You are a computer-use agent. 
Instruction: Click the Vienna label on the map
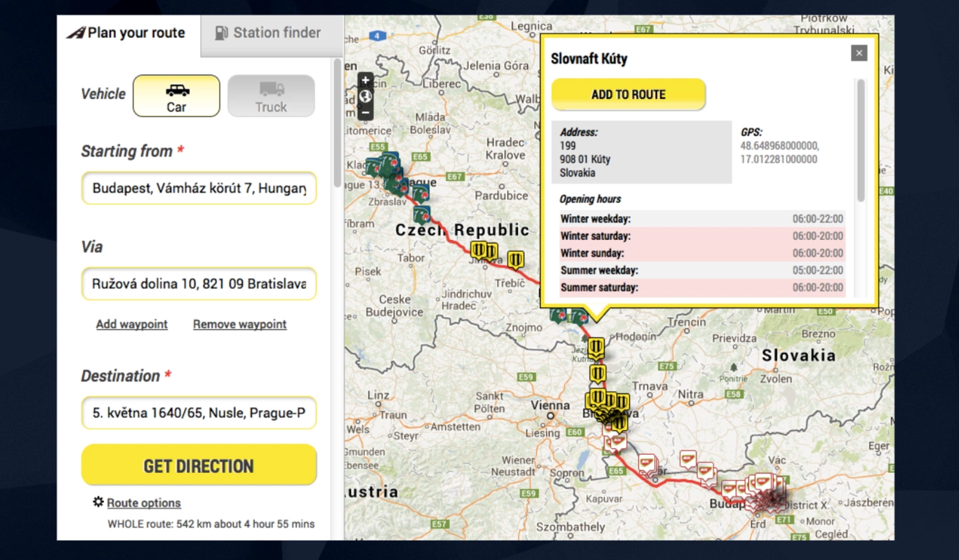tap(550, 405)
